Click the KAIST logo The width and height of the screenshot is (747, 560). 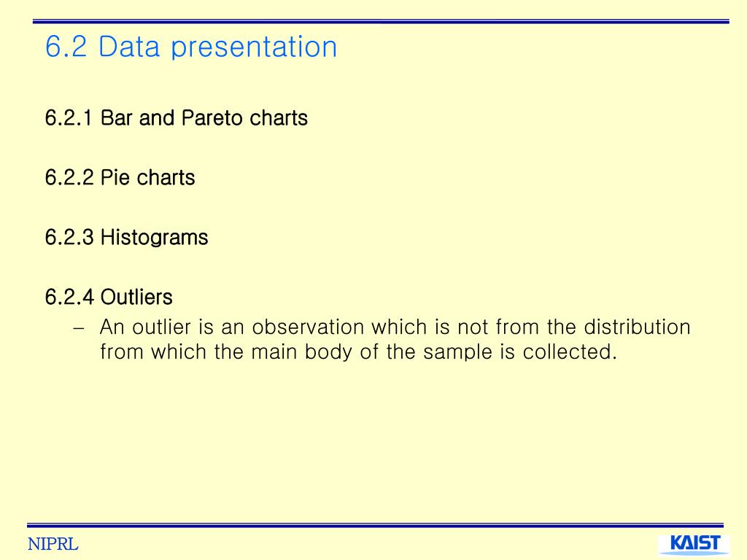point(694,544)
